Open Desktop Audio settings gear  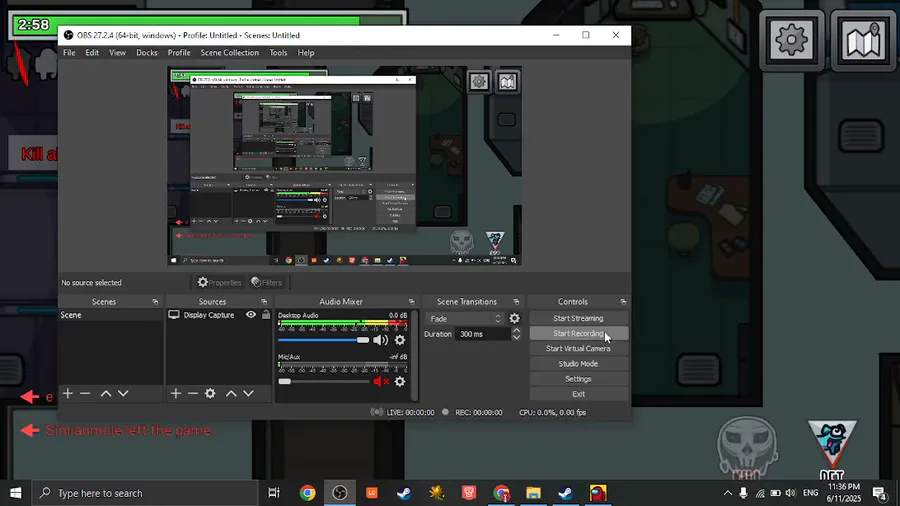(x=400, y=340)
